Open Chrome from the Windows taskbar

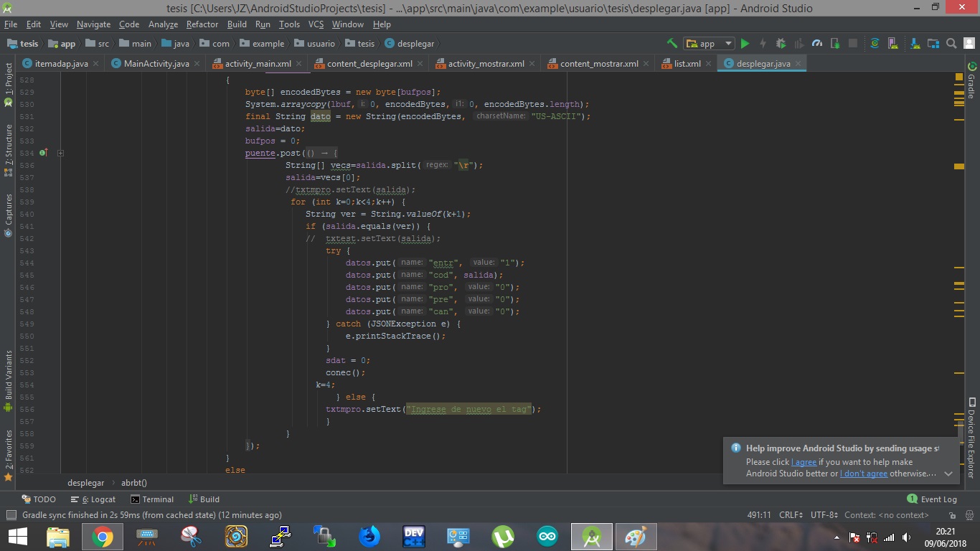(103, 537)
